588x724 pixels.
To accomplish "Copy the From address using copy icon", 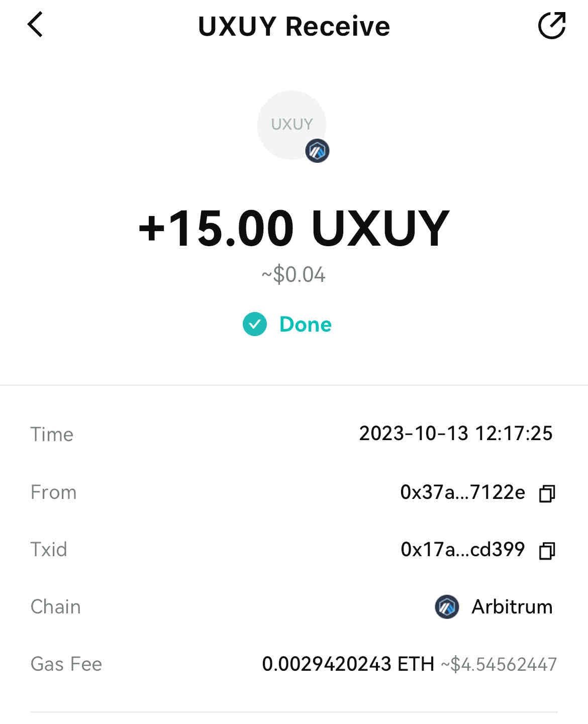I will coord(547,493).
